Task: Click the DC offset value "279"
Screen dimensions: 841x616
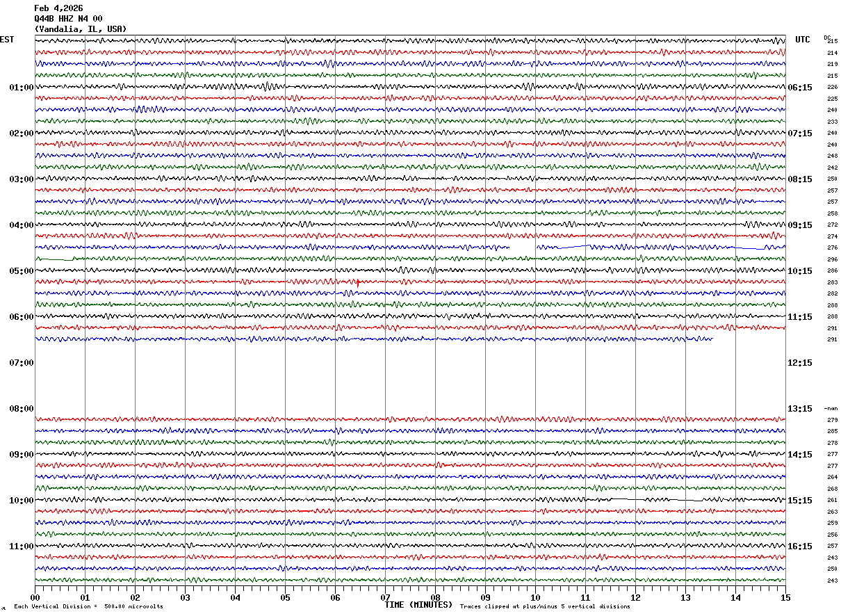Action: point(832,420)
